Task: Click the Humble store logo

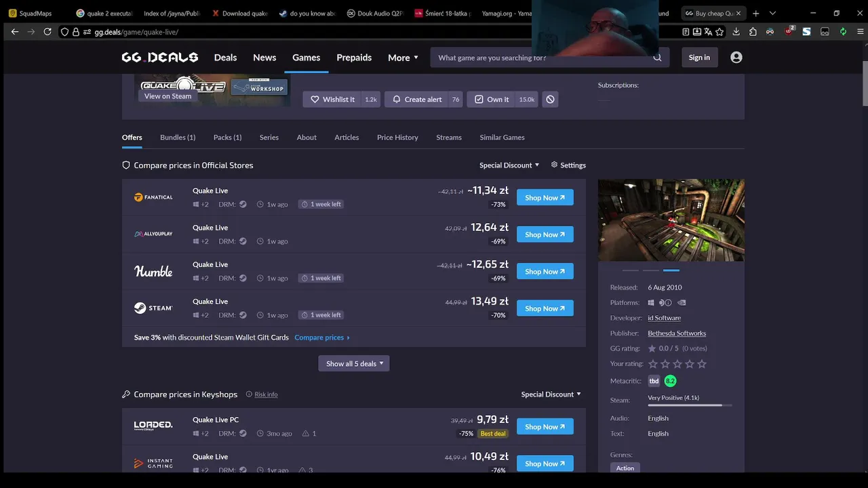Action: coord(153,271)
